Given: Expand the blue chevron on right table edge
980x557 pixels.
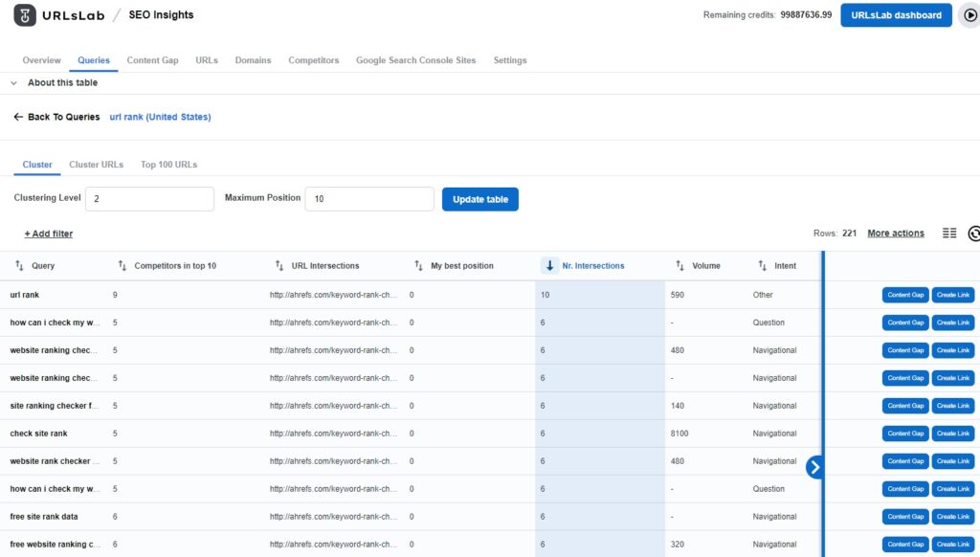Looking at the screenshot, I should [815, 467].
